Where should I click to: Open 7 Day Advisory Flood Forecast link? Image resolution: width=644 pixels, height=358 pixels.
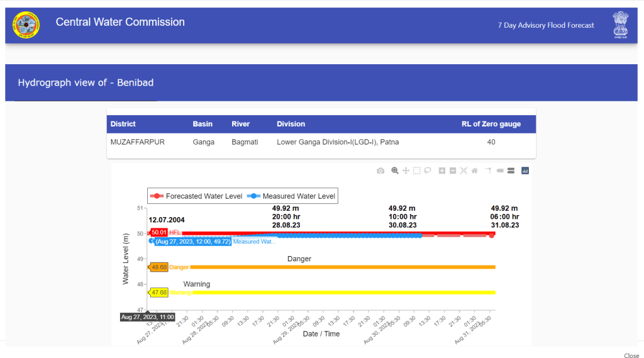click(545, 25)
